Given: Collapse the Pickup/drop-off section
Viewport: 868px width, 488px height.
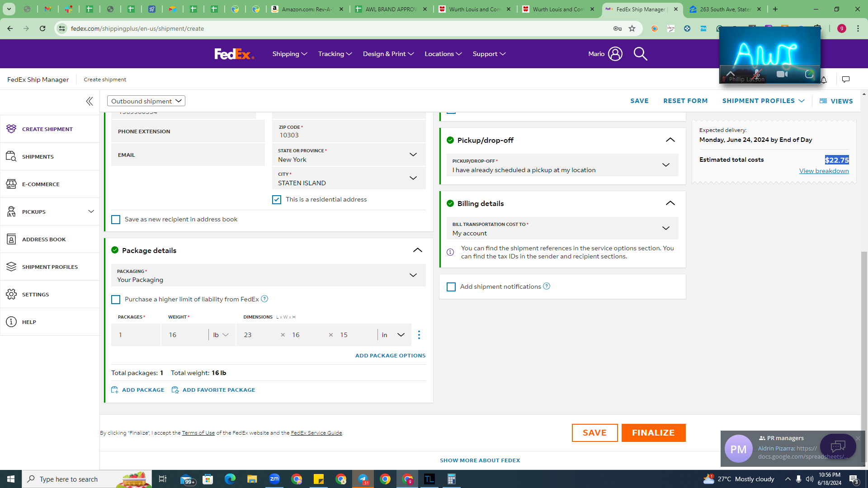Looking at the screenshot, I should (670, 140).
